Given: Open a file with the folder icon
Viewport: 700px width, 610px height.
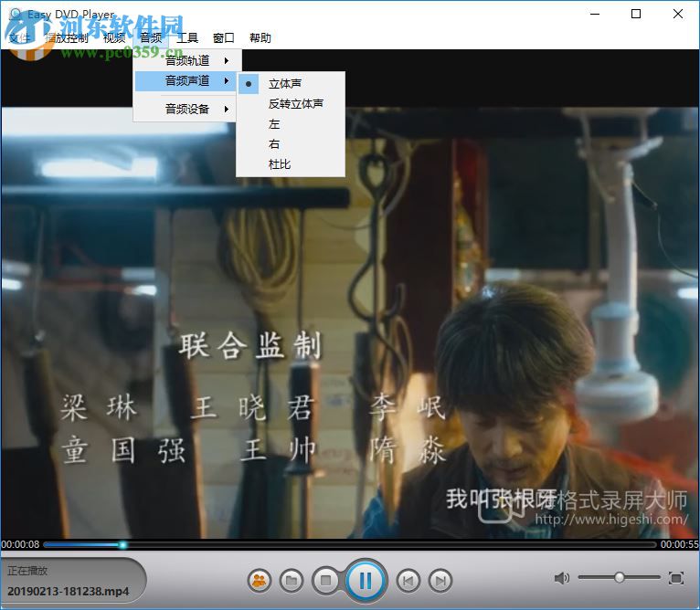Looking at the screenshot, I should tap(292, 581).
